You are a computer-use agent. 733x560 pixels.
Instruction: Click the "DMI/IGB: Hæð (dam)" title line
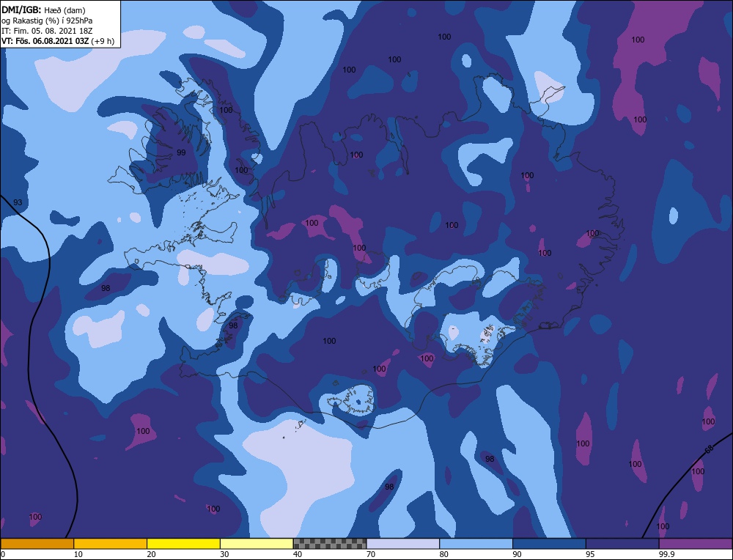coord(43,10)
